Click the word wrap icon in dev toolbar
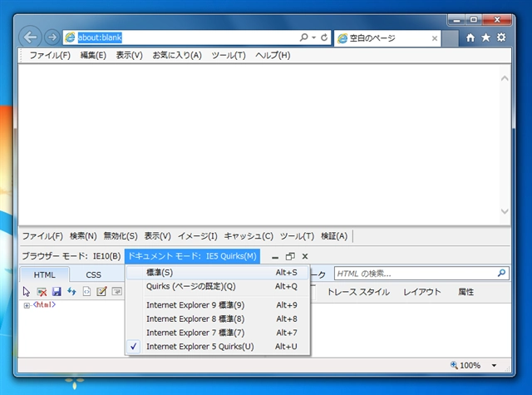The image size is (532, 395). click(117, 292)
